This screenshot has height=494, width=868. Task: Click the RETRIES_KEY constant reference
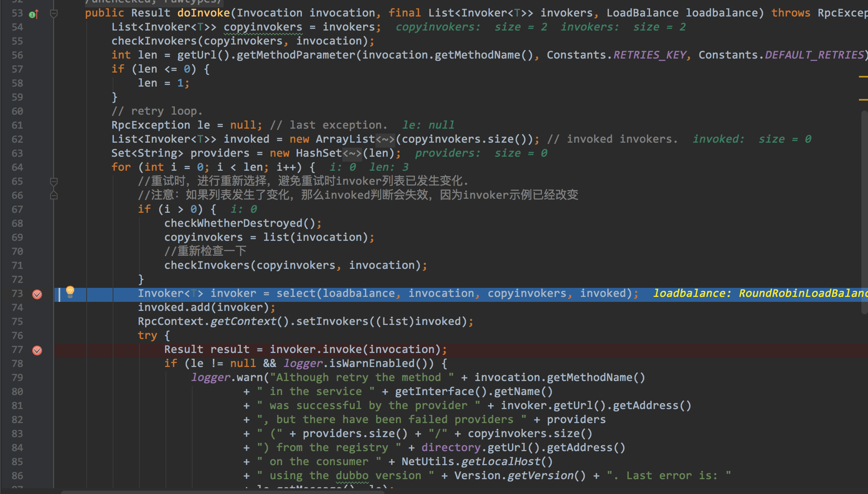pyautogui.click(x=649, y=55)
